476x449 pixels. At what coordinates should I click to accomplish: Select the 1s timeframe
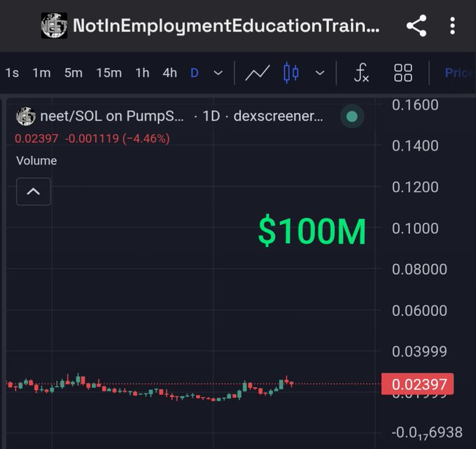coord(12,73)
